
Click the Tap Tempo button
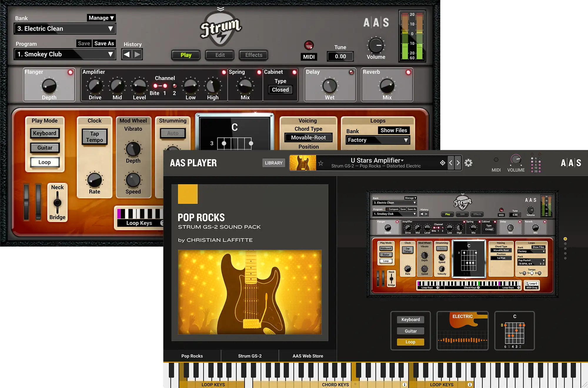point(94,137)
